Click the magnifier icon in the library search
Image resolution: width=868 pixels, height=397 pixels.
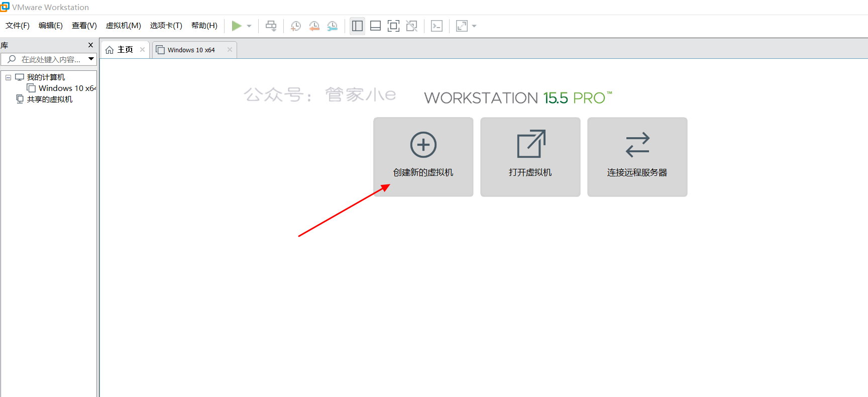(12, 59)
